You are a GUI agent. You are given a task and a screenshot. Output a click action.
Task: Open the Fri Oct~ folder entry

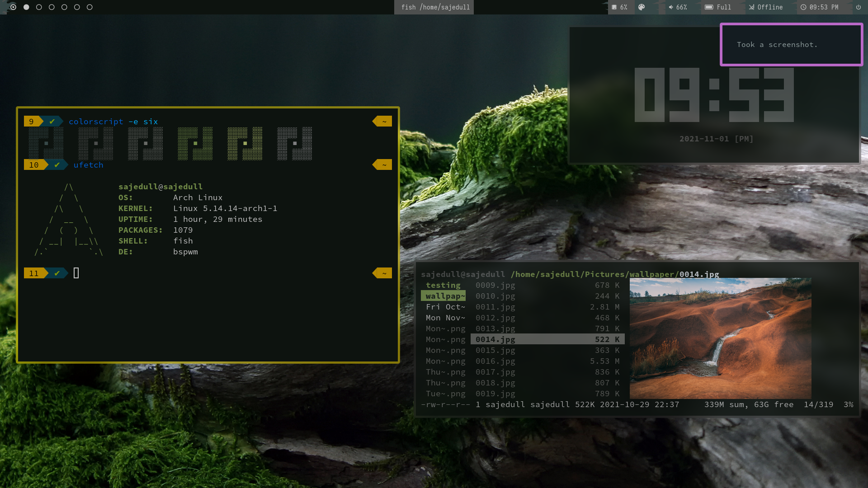445,307
